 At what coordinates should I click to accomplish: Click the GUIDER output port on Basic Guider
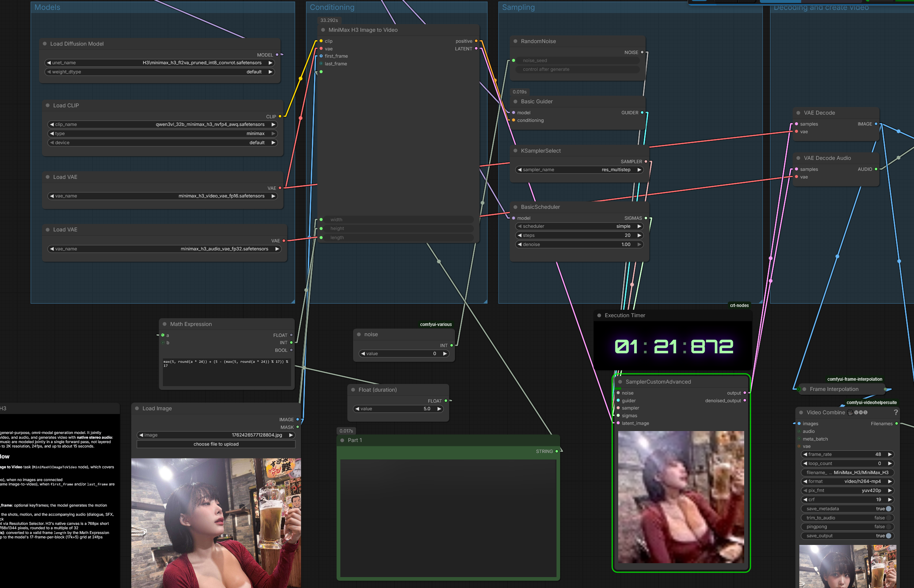pos(642,113)
